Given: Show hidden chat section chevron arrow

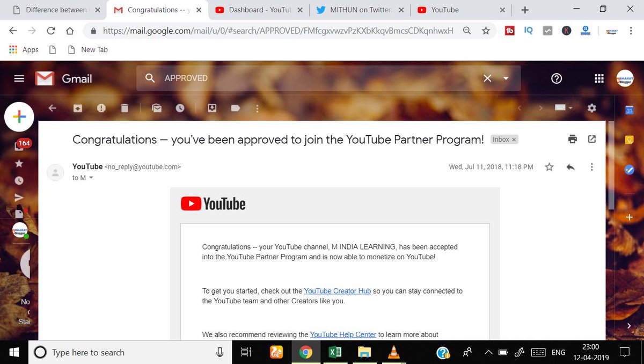Looking at the screenshot, I should 628,326.
